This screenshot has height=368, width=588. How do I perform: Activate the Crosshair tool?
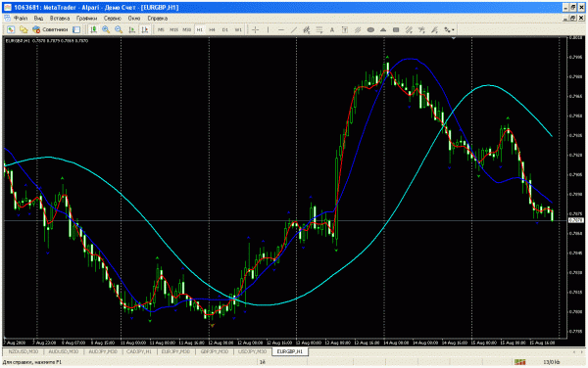tap(256, 29)
